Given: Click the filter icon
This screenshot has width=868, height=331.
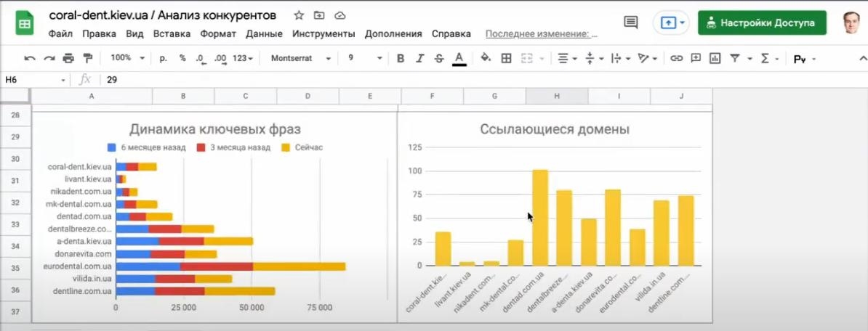Looking at the screenshot, I should click(x=734, y=58).
